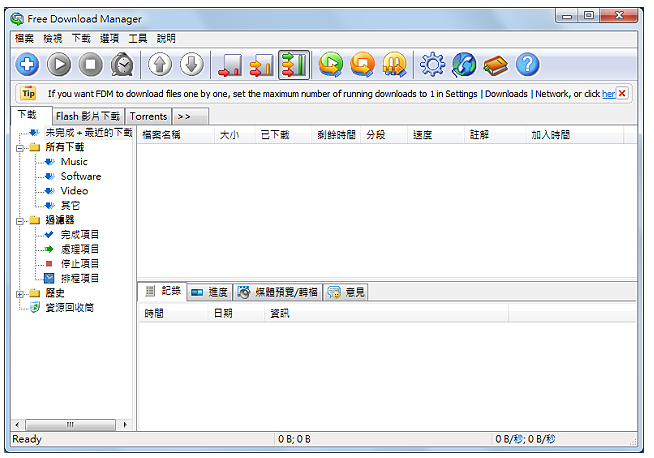Open the 工具 menu
Image resolution: width=654 pixels, height=458 pixels.
(x=138, y=39)
